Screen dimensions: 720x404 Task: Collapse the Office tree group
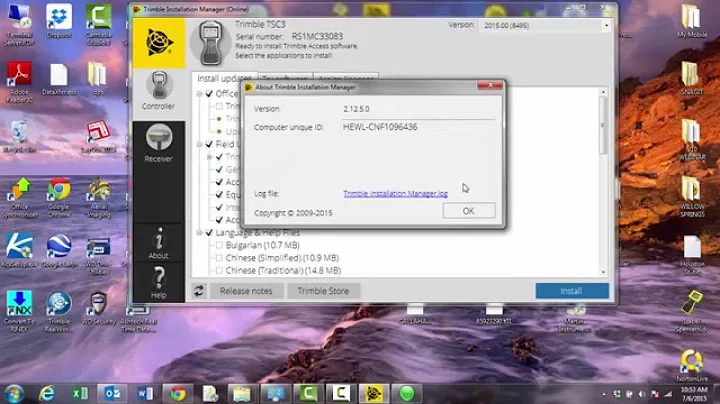pyautogui.click(x=200, y=94)
